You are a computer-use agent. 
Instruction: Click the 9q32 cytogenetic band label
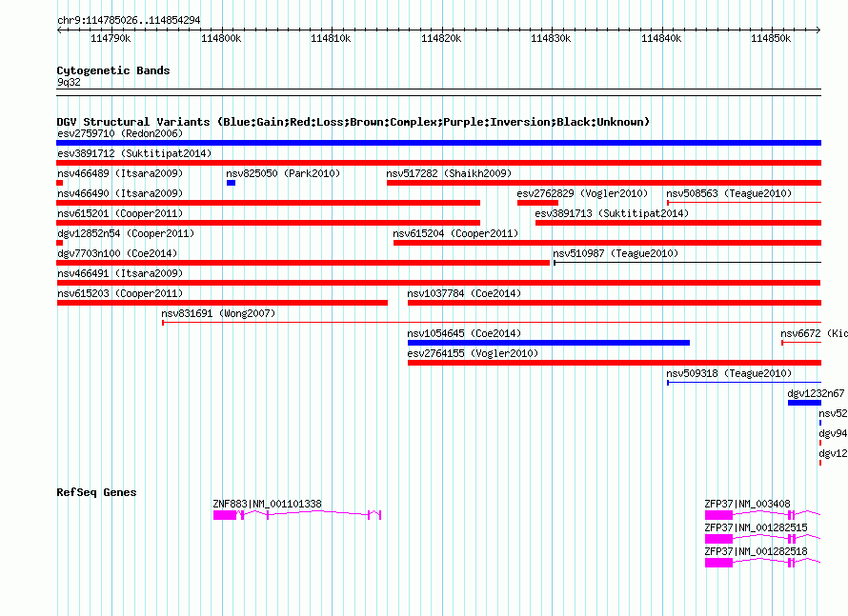69,82
